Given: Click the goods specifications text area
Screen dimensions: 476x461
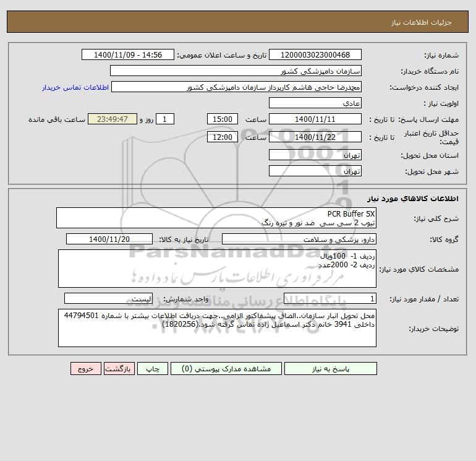Looking at the screenshot, I should coord(217,269).
